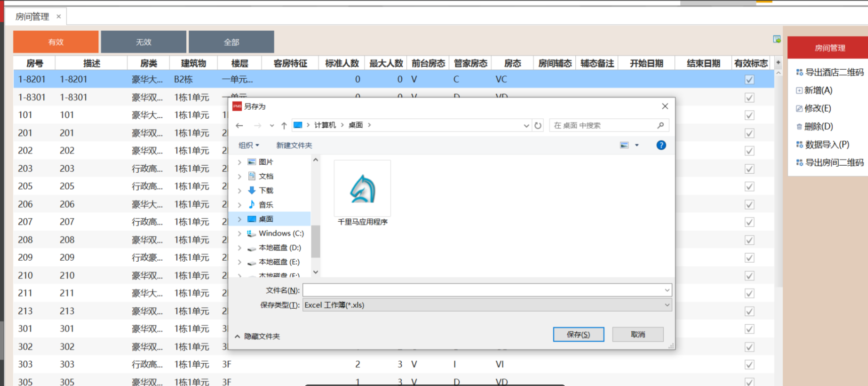Image resolution: width=868 pixels, height=386 pixels.
Task: Switch to the 无效 invalid rooms tab
Action: [143, 42]
